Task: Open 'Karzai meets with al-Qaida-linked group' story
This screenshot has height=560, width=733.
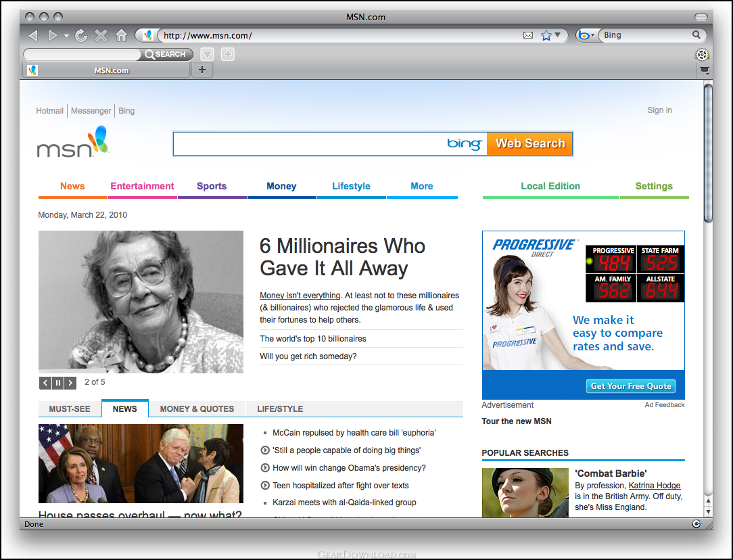Action: [344, 503]
